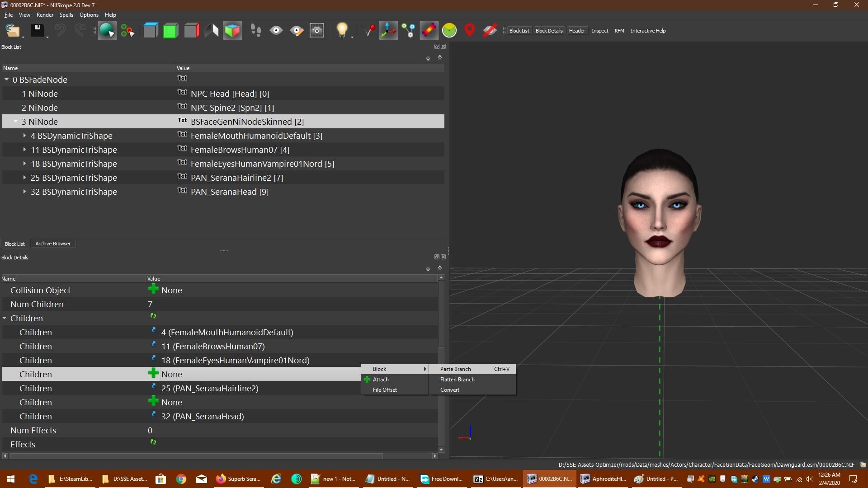
Task: Click the Open file folder icon
Action: click(12, 31)
